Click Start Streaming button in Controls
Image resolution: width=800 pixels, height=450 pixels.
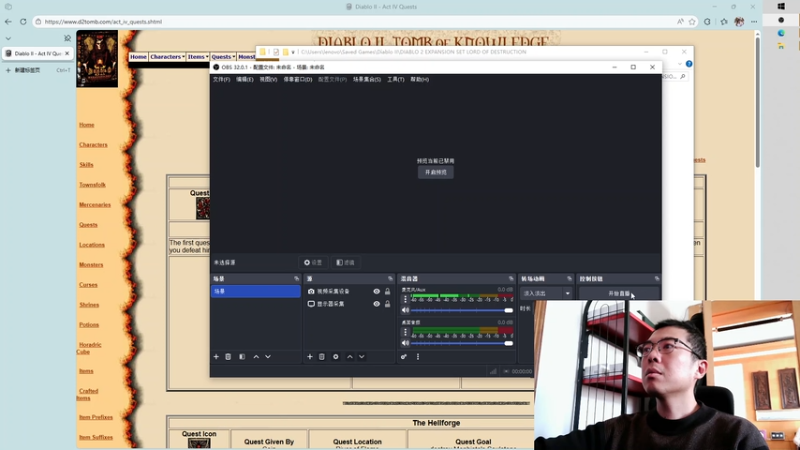pyautogui.click(x=619, y=293)
